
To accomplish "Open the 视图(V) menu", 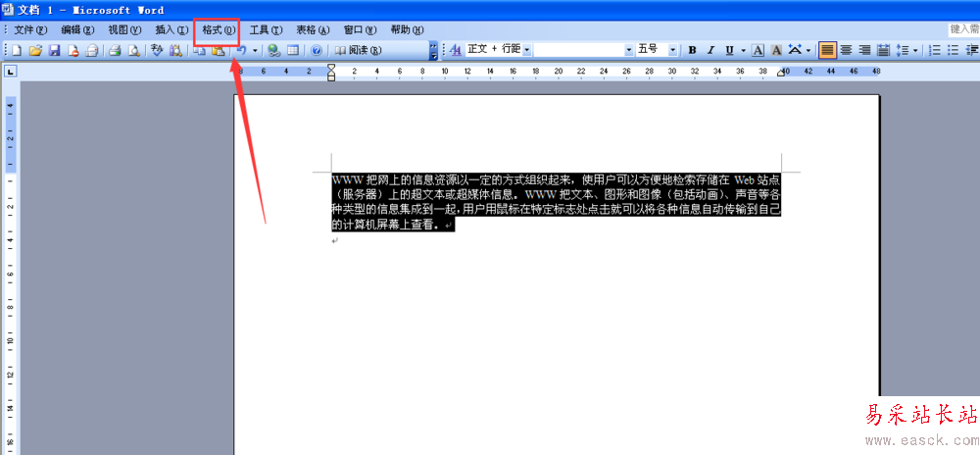I will (x=124, y=30).
